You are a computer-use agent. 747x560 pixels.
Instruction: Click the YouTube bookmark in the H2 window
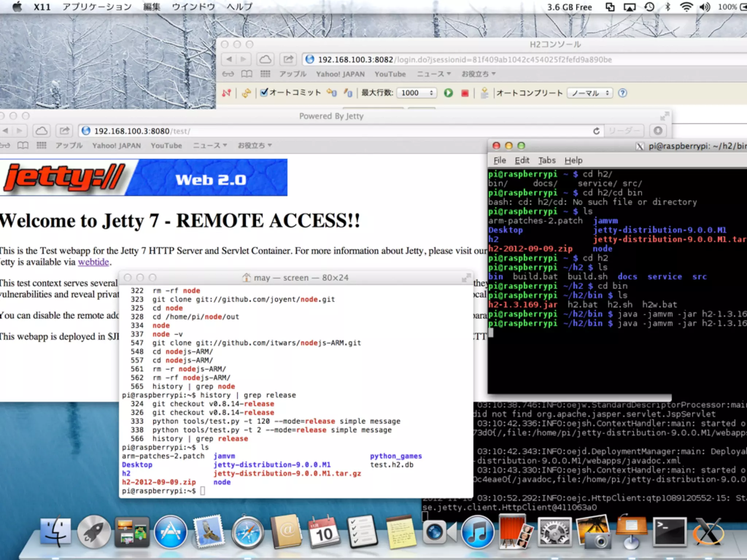pos(390,74)
